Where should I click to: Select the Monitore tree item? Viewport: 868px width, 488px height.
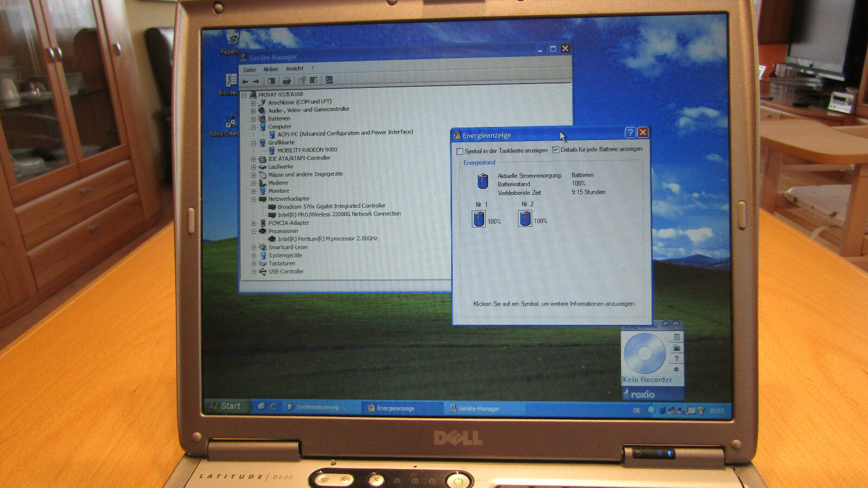(278, 191)
